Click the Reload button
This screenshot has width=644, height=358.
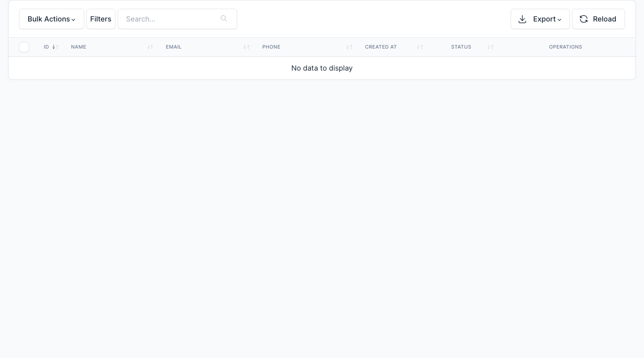tap(599, 19)
